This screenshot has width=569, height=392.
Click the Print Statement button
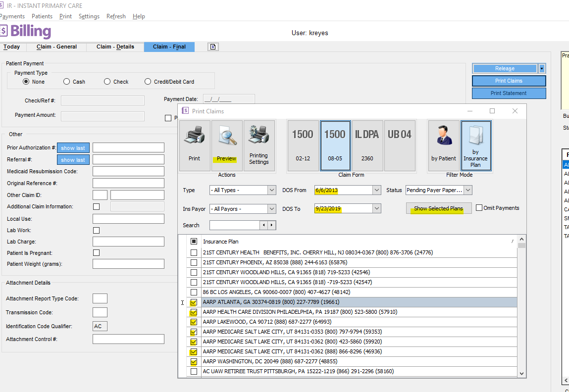point(509,93)
